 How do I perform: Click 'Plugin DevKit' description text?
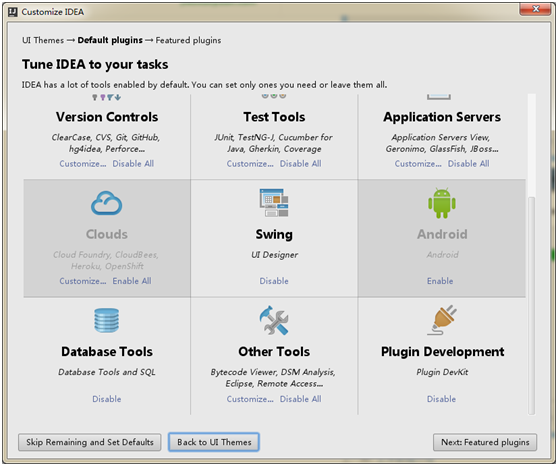pos(442,372)
